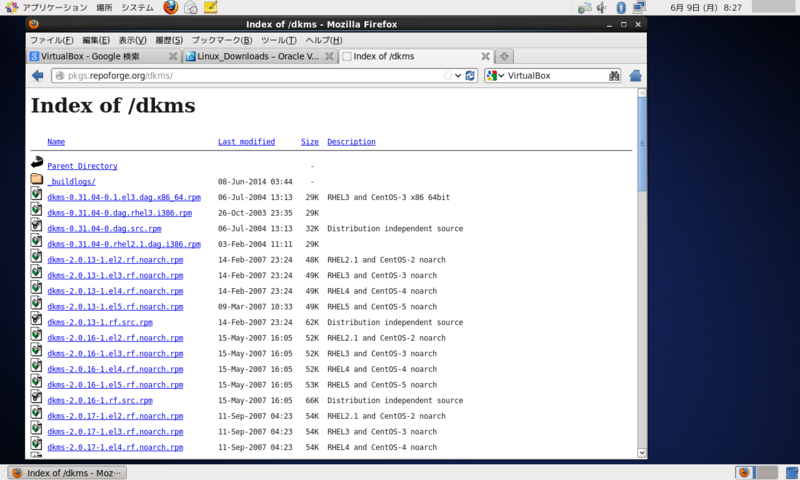Download dkms-2.0.13-1.el5.rf.noarch.rpm
This screenshot has height=480, width=800.
pos(115,307)
